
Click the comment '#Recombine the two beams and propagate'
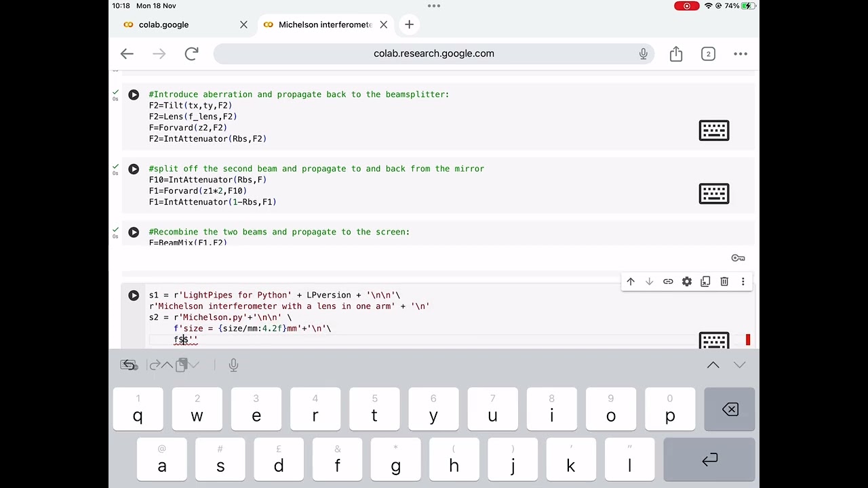(x=279, y=232)
